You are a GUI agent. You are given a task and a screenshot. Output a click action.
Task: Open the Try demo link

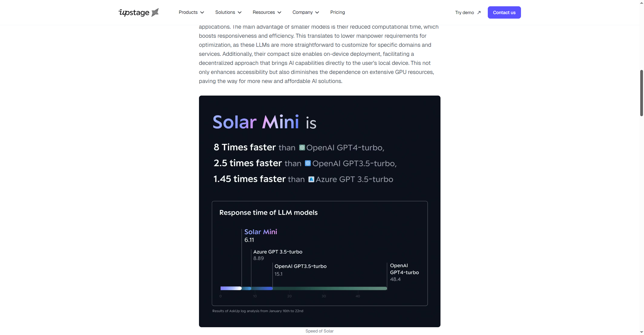click(464, 13)
